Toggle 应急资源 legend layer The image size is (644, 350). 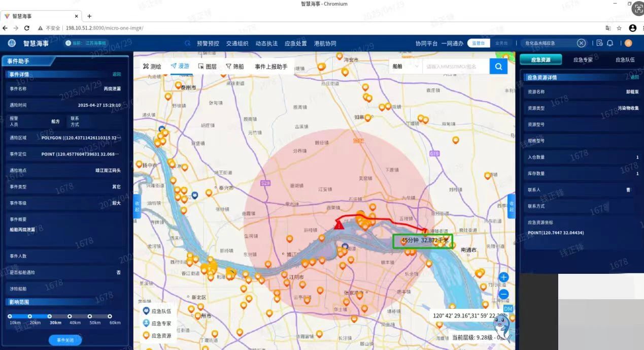157,335
